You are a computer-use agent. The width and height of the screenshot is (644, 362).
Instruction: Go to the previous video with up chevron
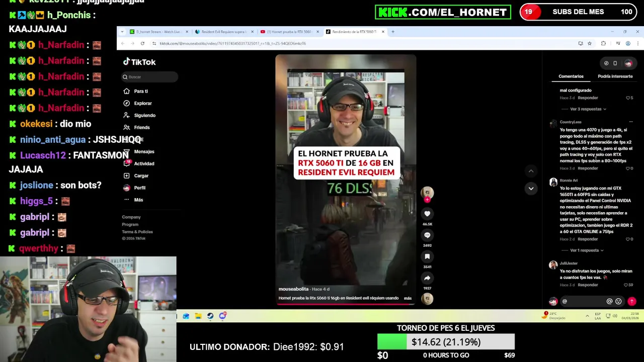[531, 171]
